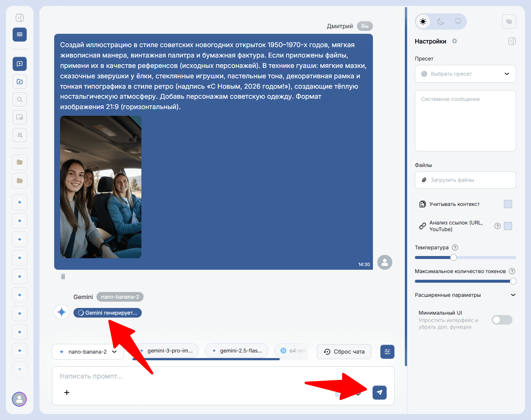The width and height of the screenshot is (531, 420).
Task: Enable the Учитывать контекст checkbox
Action: point(508,204)
